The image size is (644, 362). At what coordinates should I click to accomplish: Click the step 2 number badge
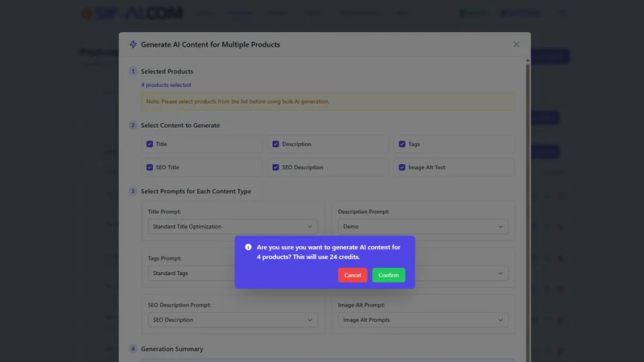[x=133, y=125]
